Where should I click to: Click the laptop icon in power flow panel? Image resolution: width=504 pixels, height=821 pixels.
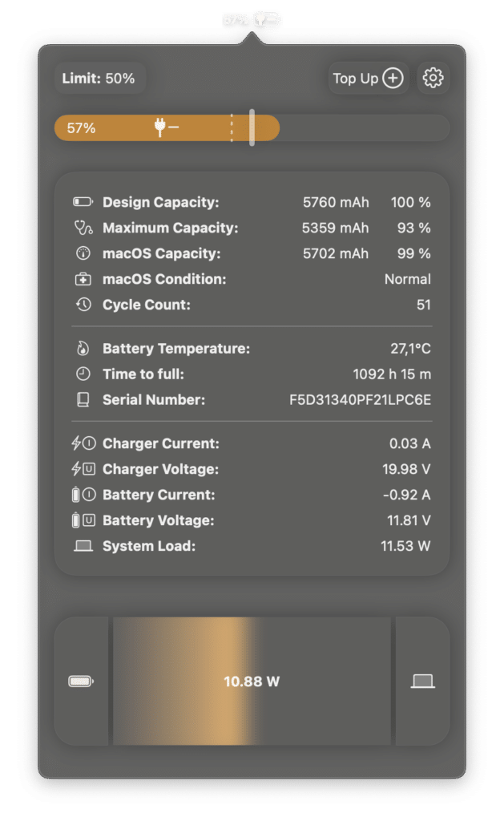423,681
